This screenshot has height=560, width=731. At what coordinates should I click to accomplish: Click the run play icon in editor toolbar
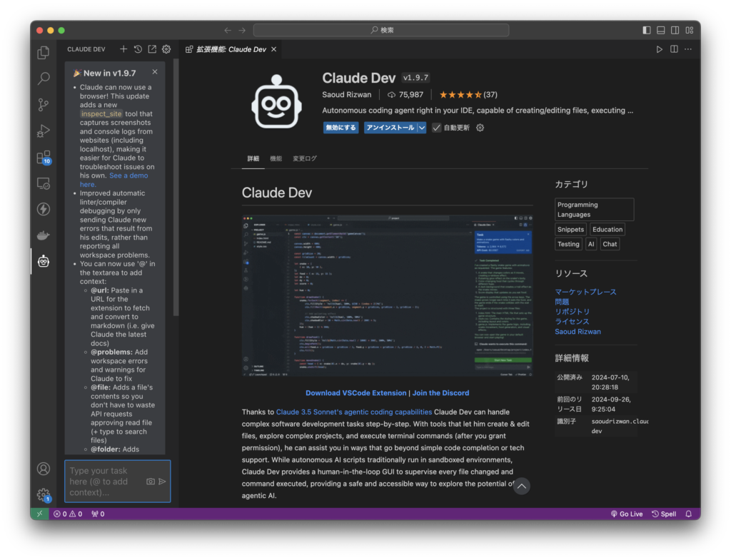659,49
